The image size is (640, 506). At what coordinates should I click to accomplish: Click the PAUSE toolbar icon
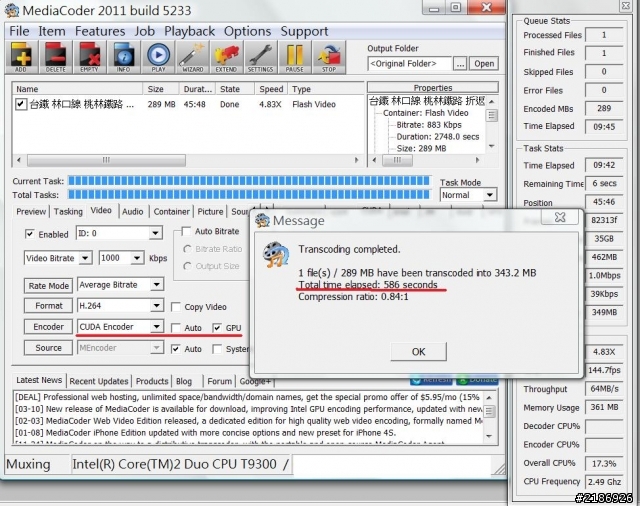click(294, 57)
